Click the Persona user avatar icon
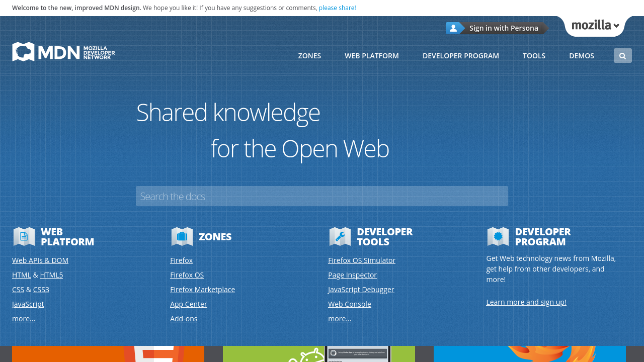 point(453,28)
